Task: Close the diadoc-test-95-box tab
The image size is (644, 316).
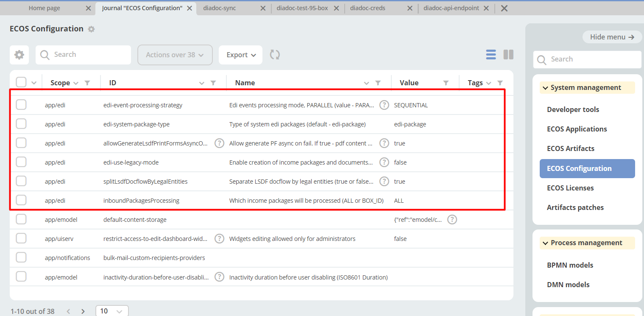Action: (337, 8)
